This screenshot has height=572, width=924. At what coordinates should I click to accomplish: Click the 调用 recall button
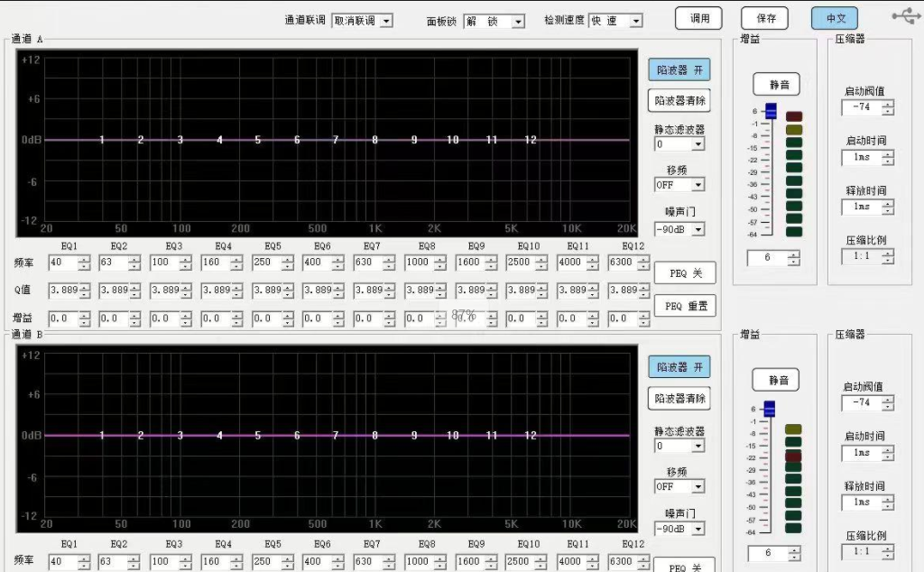pyautogui.click(x=699, y=18)
